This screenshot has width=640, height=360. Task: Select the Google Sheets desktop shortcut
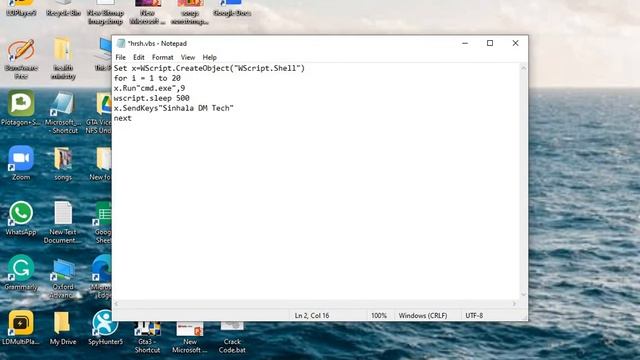point(102,214)
